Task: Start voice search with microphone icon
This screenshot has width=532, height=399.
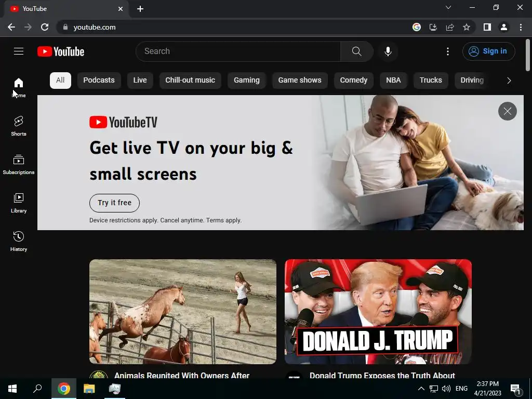Action: tap(388, 51)
